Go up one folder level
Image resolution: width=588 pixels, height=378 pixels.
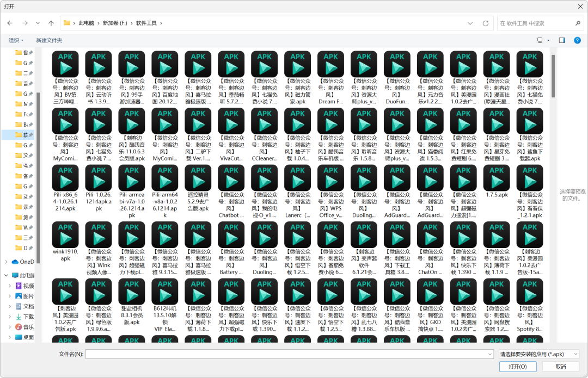[51, 23]
